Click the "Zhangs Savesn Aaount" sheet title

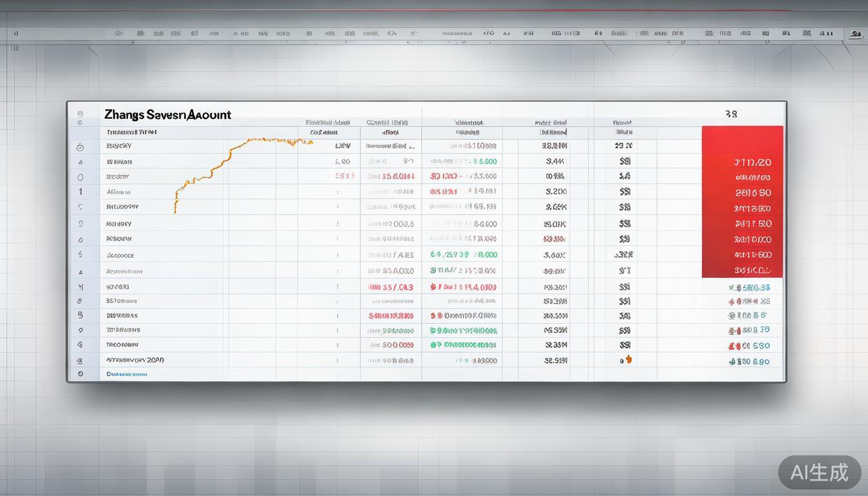(167, 115)
